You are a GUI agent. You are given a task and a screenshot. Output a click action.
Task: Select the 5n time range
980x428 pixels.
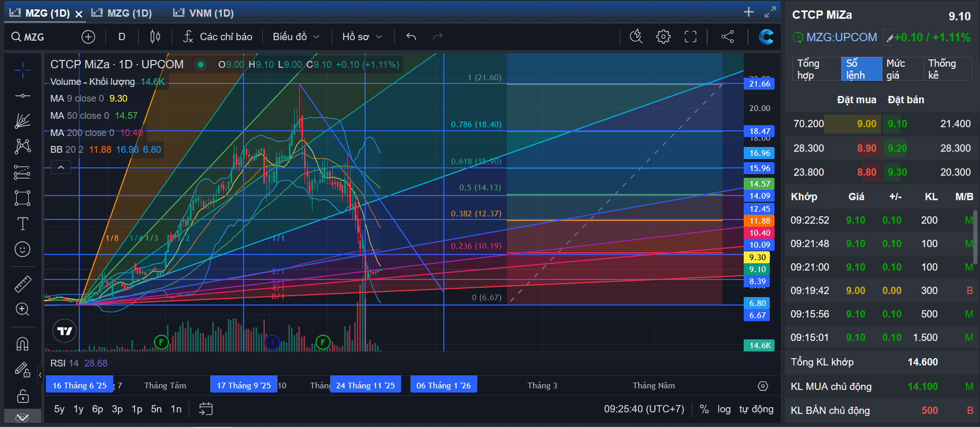[x=156, y=409]
